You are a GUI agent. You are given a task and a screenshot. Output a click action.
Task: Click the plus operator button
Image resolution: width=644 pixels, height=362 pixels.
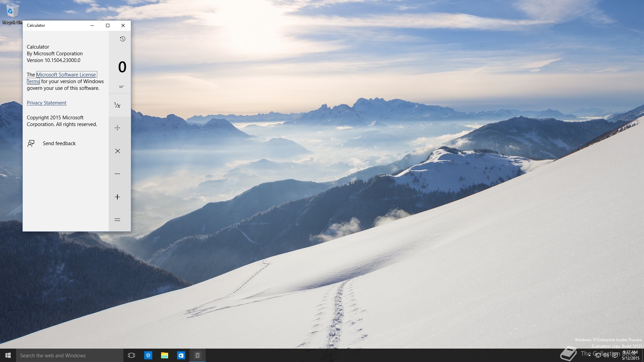pyautogui.click(x=117, y=197)
